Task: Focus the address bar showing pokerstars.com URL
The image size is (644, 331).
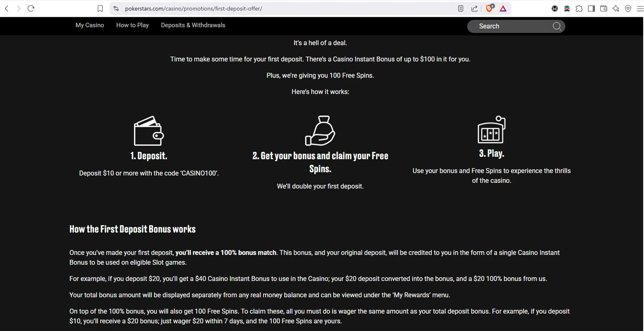Action: click(283, 9)
